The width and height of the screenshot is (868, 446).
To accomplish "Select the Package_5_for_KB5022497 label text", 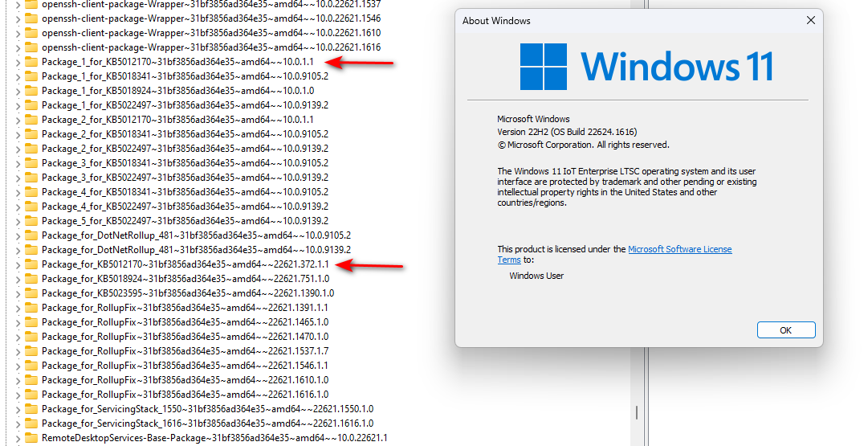I will pyautogui.click(x=185, y=221).
